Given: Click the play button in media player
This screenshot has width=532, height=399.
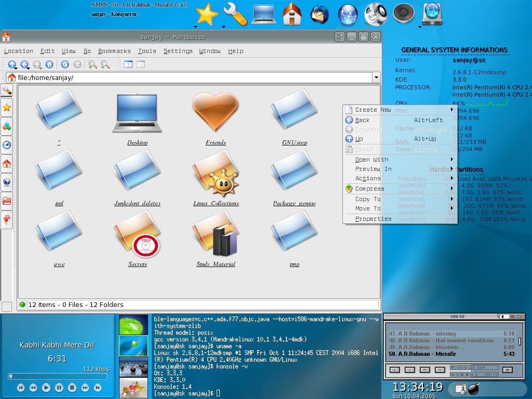Looking at the screenshot, I should 46,388.
